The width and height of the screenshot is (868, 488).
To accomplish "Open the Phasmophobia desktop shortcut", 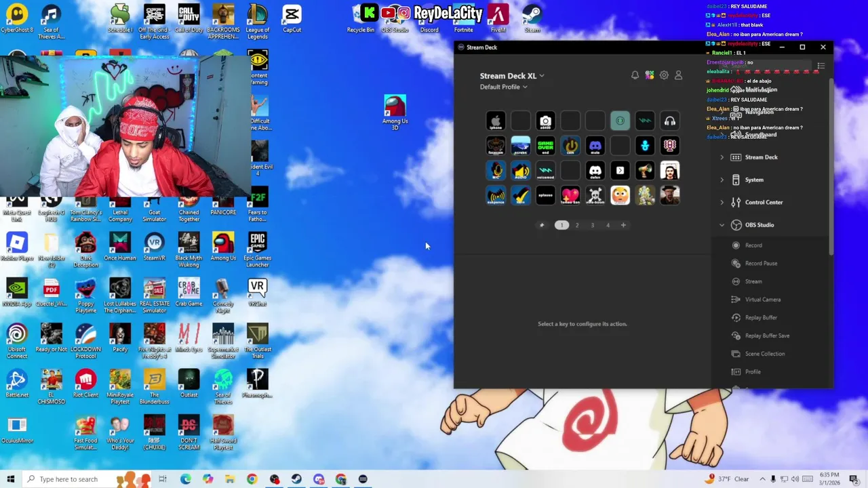I will point(257,384).
